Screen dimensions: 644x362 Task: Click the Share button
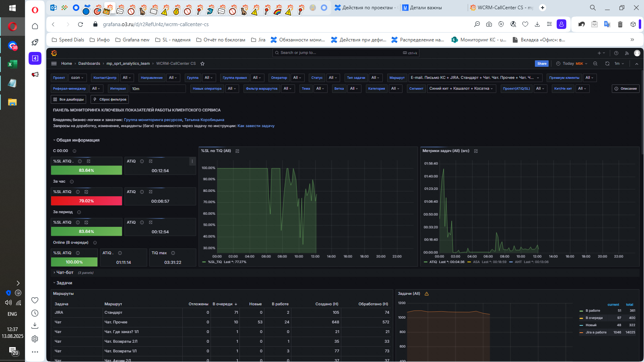pos(542,64)
